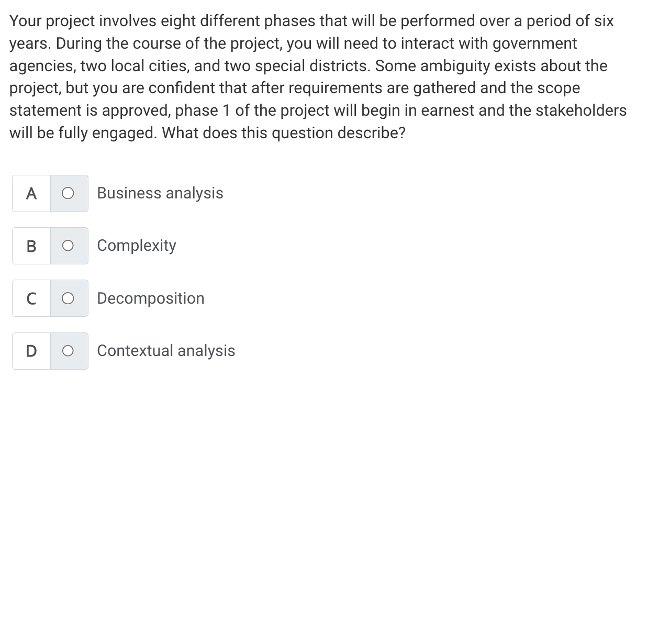Select the radio button for Business analysis
This screenshot has height=644, width=670.
(x=68, y=193)
